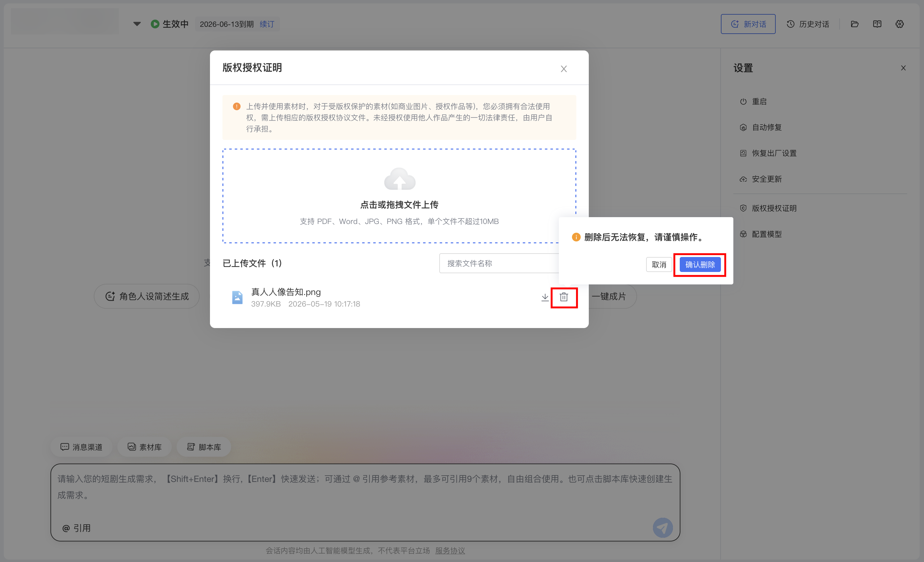
Task: Click the trash icon for 真人人像告知.png
Action: (564, 297)
